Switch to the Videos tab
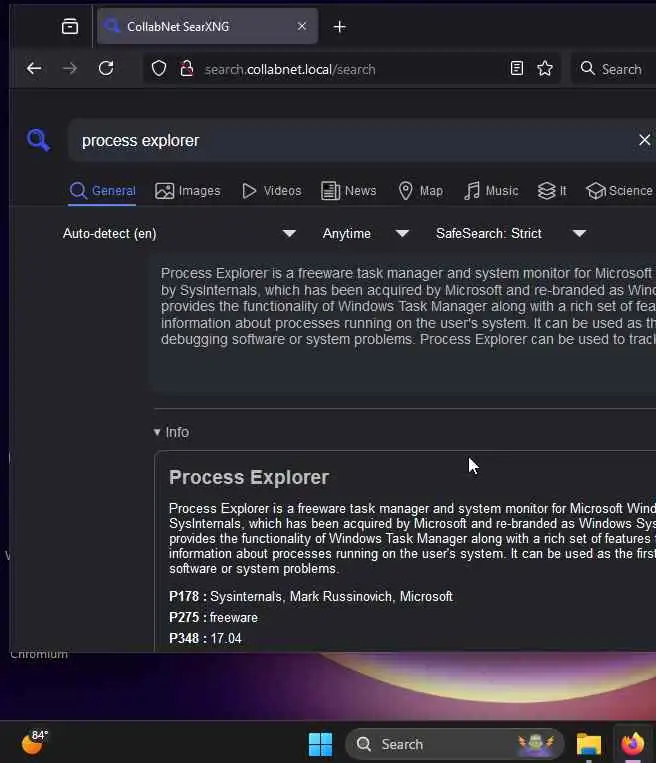The image size is (656, 763). click(x=272, y=191)
